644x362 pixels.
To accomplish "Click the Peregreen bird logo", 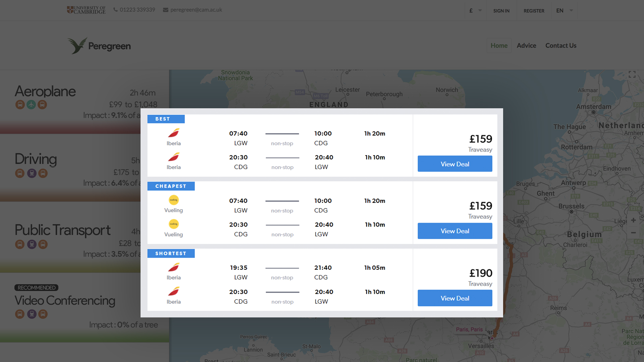I will click(x=77, y=46).
